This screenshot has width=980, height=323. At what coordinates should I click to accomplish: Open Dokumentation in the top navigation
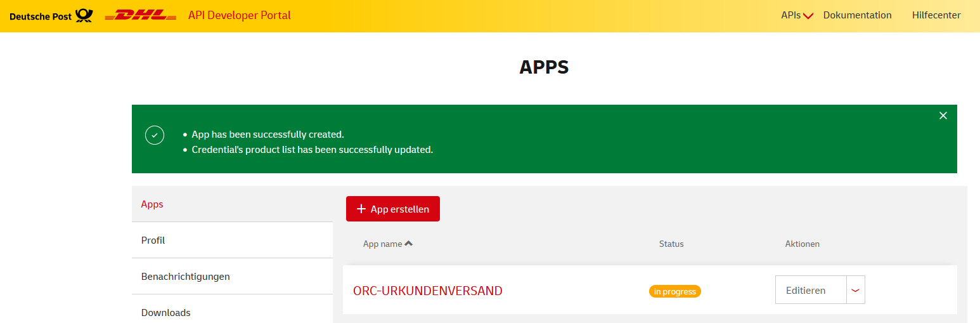857,15
